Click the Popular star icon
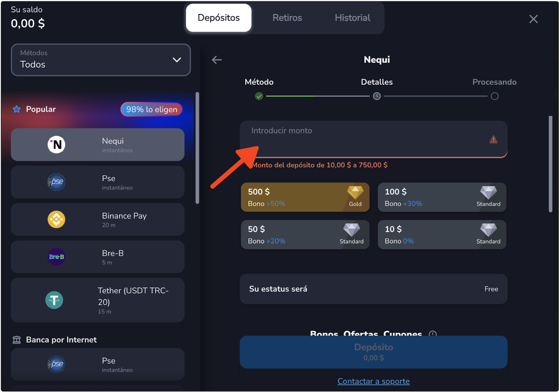The height and width of the screenshot is (392, 559). tap(17, 109)
